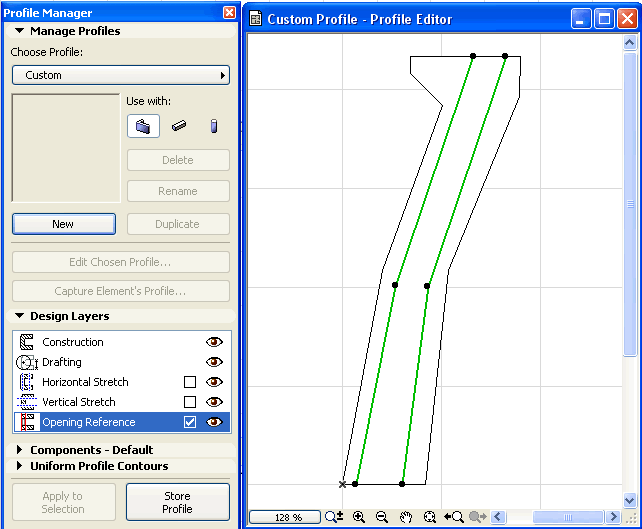Click the fit in window icon
Viewport: 642px width, 529px height.
tap(430, 517)
